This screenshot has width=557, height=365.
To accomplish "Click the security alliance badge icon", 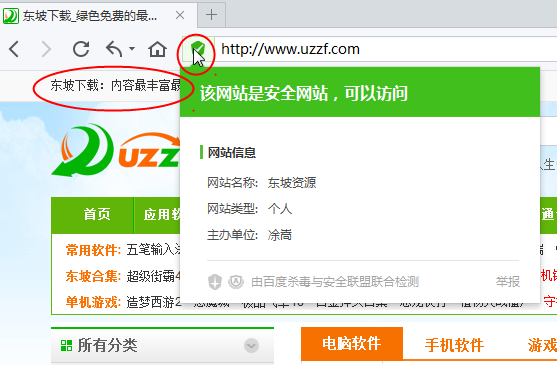I will 236,282.
